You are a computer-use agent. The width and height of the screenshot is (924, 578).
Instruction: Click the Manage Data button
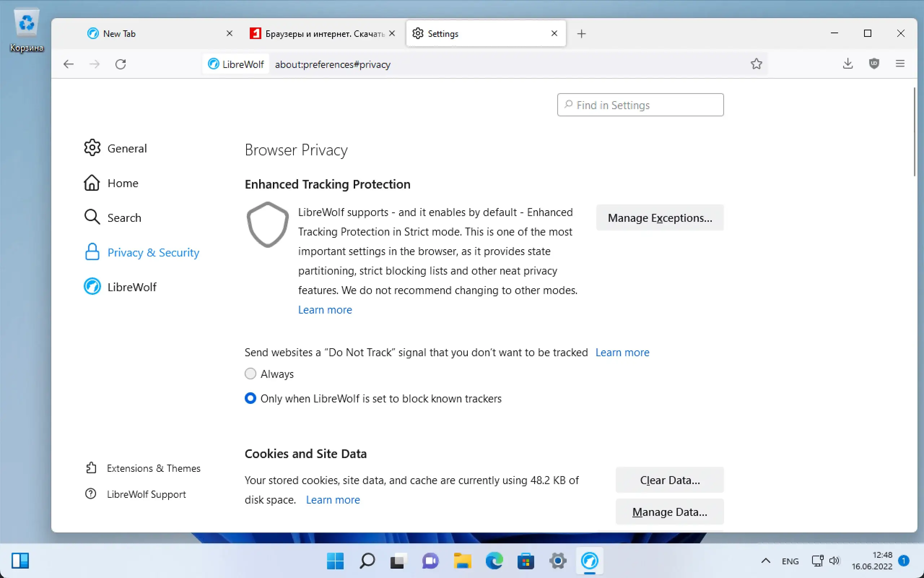pyautogui.click(x=670, y=512)
